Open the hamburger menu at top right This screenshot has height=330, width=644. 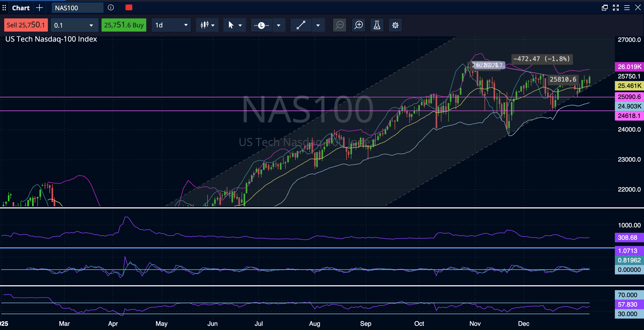627,8
